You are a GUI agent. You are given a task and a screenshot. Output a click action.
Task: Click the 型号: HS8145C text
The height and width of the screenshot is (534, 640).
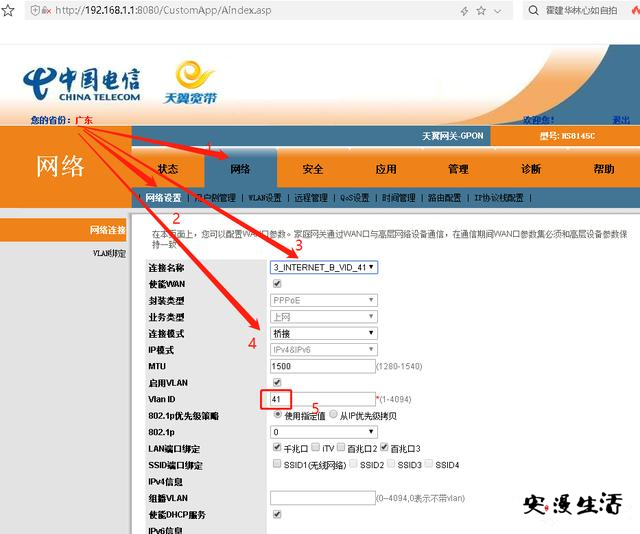(567, 136)
